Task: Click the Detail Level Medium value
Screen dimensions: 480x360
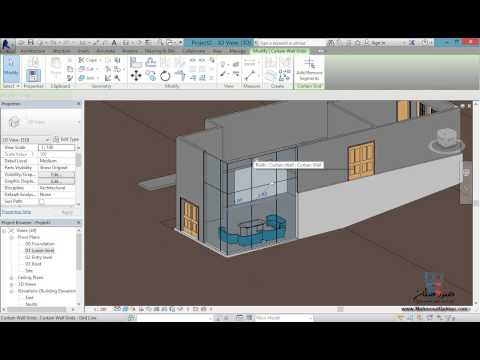Action: [x=56, y=161]
